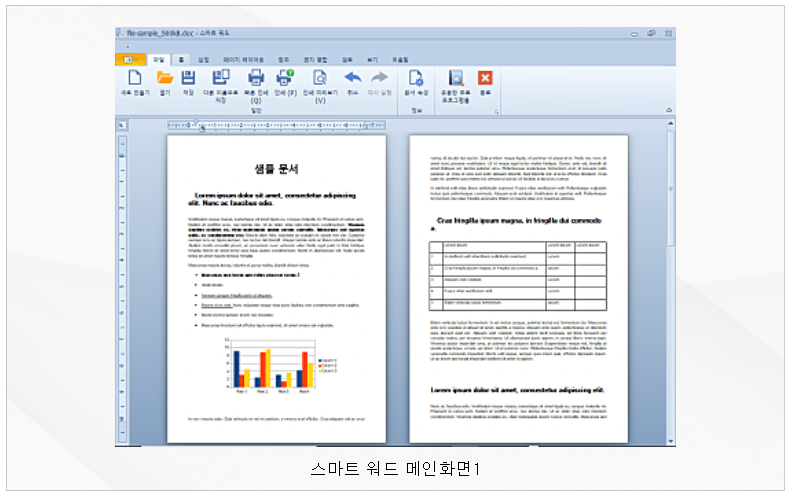Open a file with the orange folder icon
This screenshot has width=790, height=495.
click(x=165, y=78)
